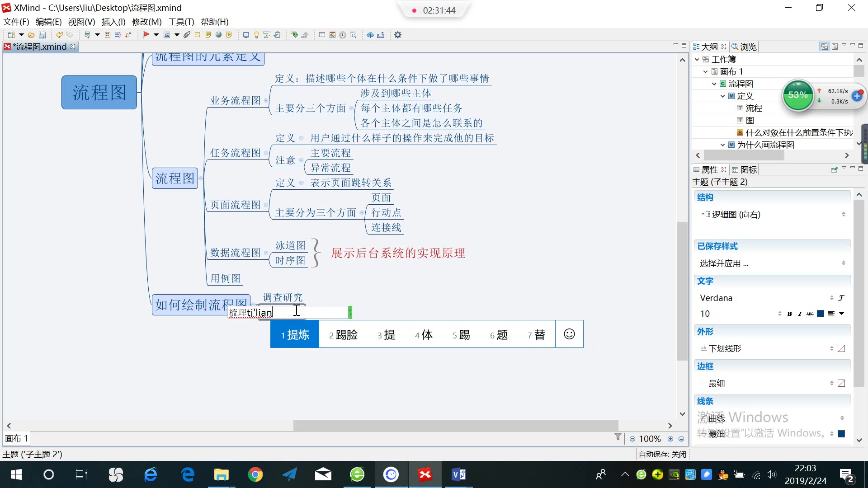Click the new workbook toolbar icon
The image size is (868, 488).
[11, 35]
